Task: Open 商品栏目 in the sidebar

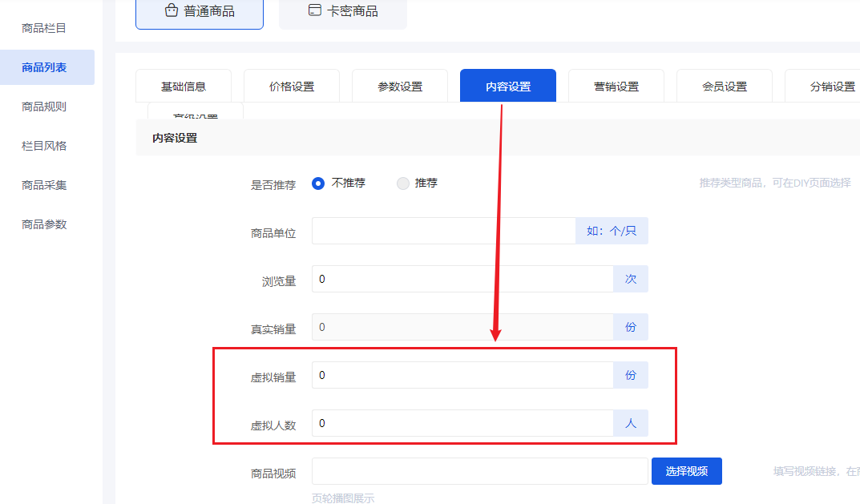Action: [x=44, y=28]
